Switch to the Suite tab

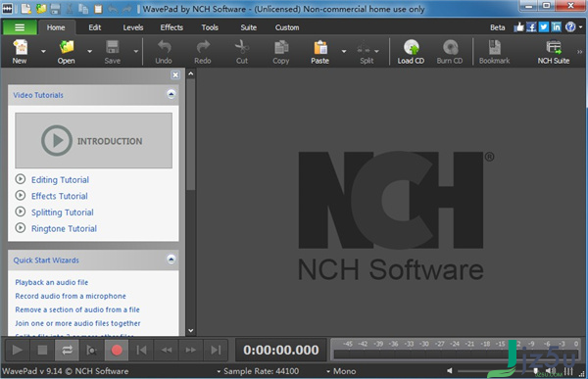click(249, 27)
